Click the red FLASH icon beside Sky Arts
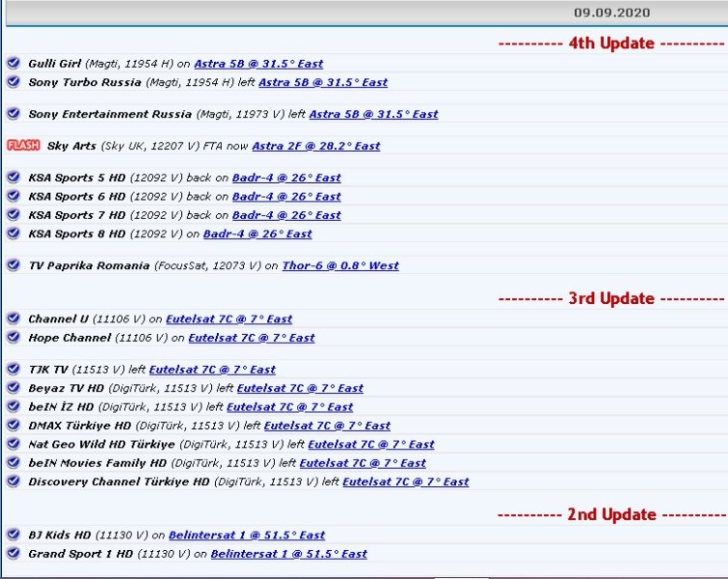The height and width of the screenshot is (579, 728). point(23,145)
